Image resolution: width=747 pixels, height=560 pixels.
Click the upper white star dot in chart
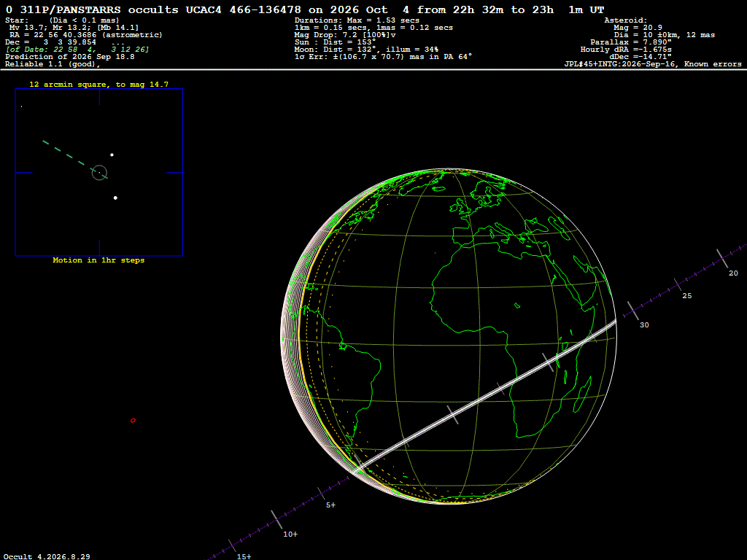tap(112, 155)
